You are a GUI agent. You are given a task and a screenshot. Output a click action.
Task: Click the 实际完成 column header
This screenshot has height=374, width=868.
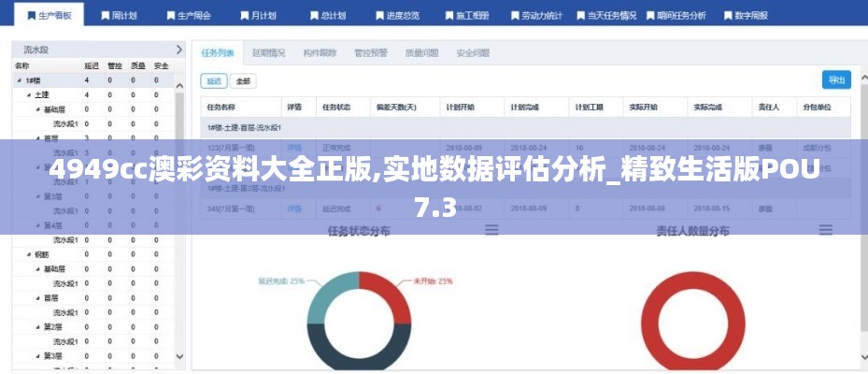(x=719, y=107)
